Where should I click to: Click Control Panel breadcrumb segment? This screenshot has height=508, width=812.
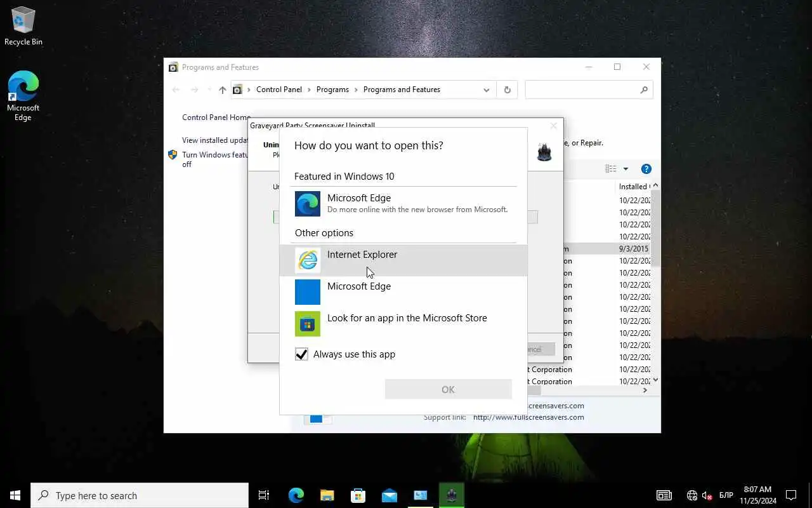[279, 90]
